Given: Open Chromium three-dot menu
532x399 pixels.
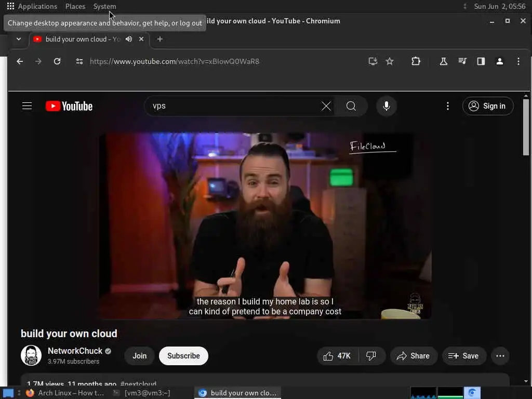Looking at the screenshot, I should click(518, 61).
